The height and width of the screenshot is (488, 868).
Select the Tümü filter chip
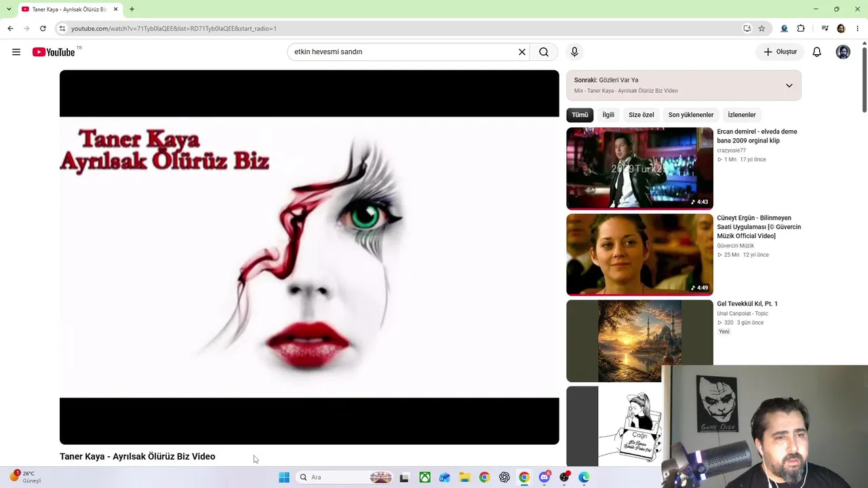580,115
